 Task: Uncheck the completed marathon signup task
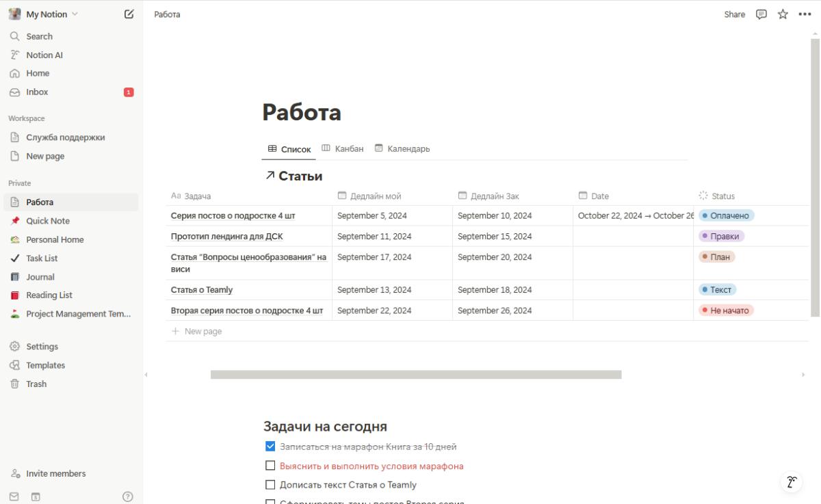point(270,447)
